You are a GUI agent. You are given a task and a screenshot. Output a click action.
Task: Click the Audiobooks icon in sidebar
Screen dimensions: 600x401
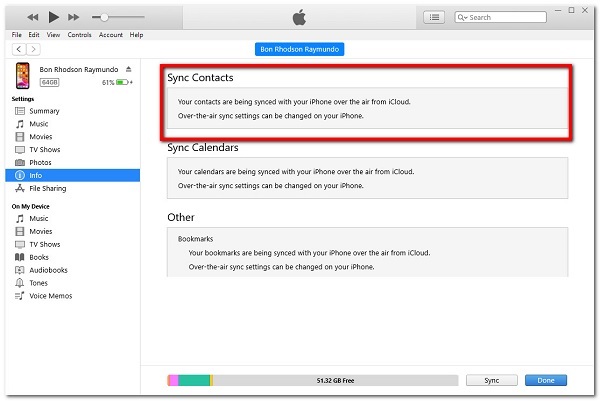coord(20,270)
